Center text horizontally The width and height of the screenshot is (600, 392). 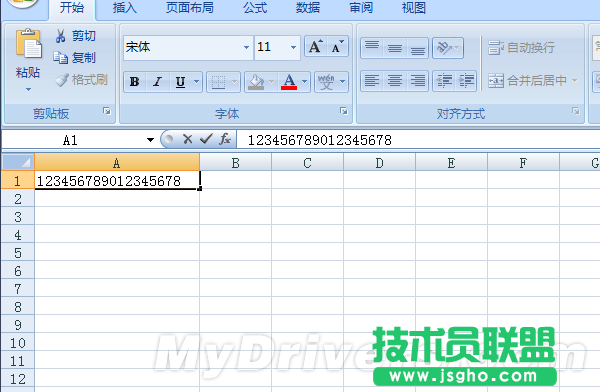pos(395,81)
